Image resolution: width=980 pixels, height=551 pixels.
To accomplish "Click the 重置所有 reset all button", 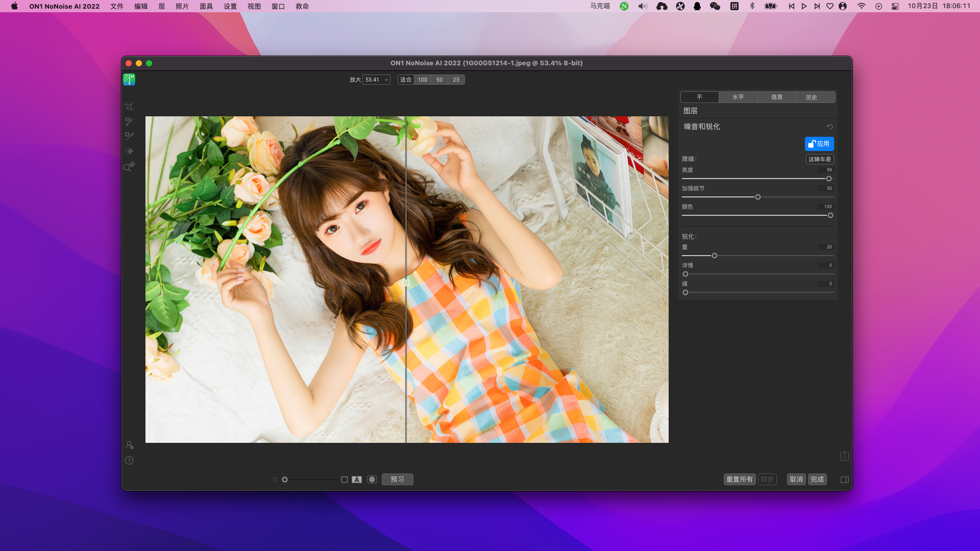I will point(739,480).
